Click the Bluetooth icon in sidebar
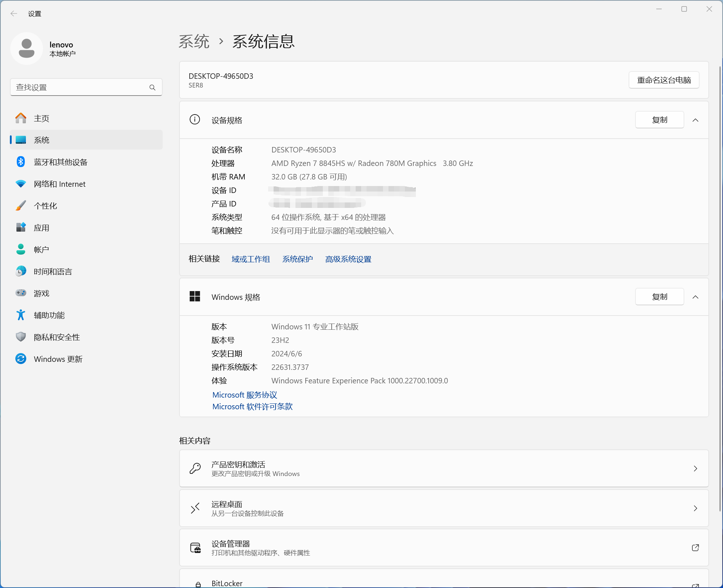The image size is (723, 588). pos(21,162)
